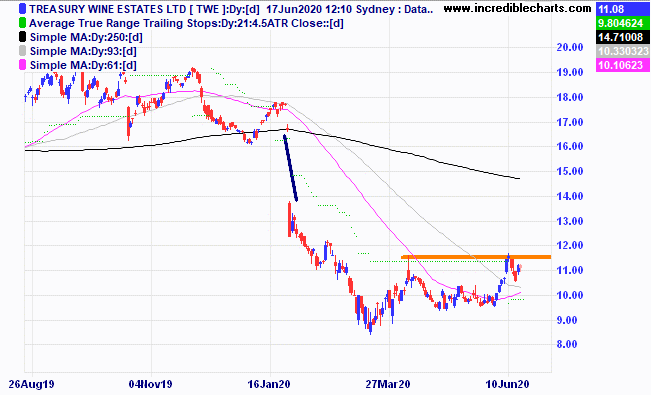
Task: Click the 15.00 price axis label
Action: point(570,171)
